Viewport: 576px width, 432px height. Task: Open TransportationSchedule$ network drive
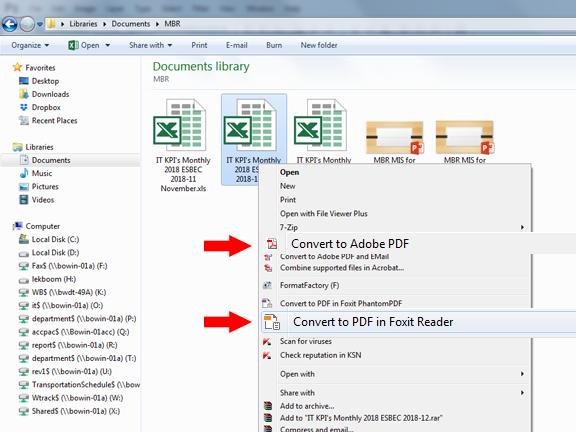pyautogui.click(x=79, y=385)
